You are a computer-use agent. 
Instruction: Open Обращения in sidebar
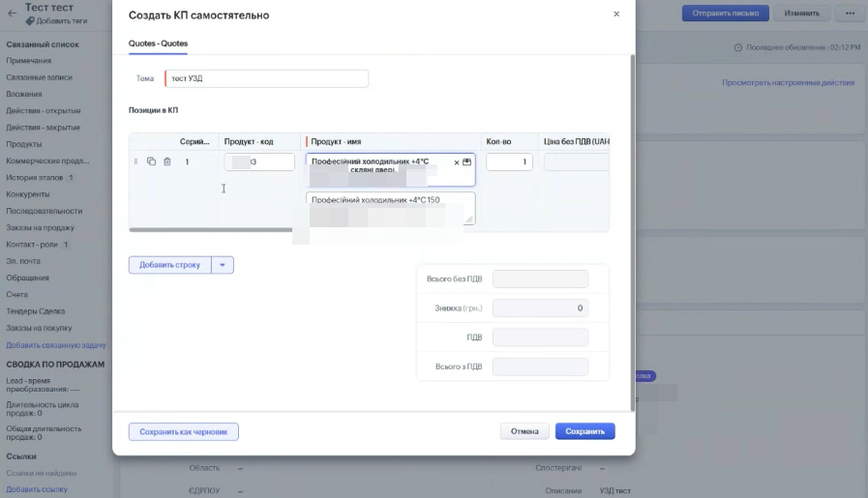tap(28, 278)
